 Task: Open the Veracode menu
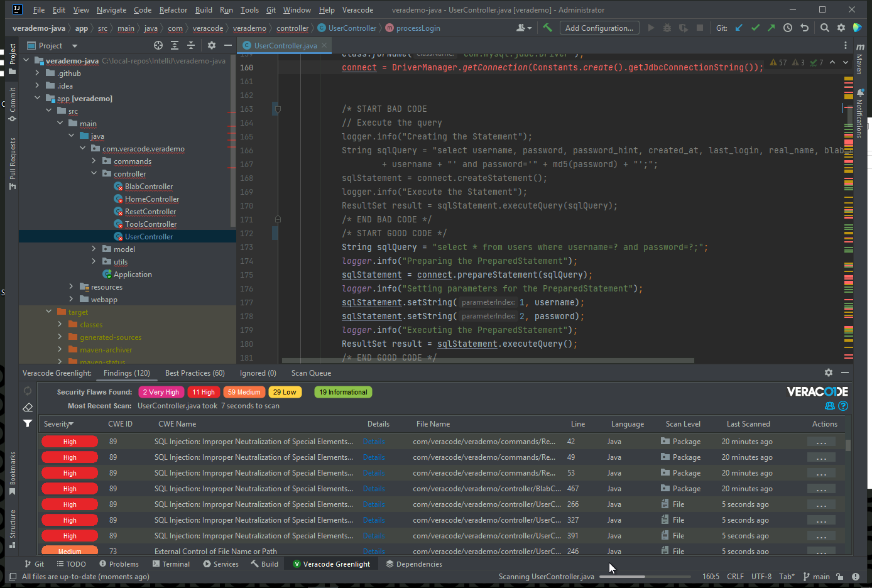(x=357, y=10)
